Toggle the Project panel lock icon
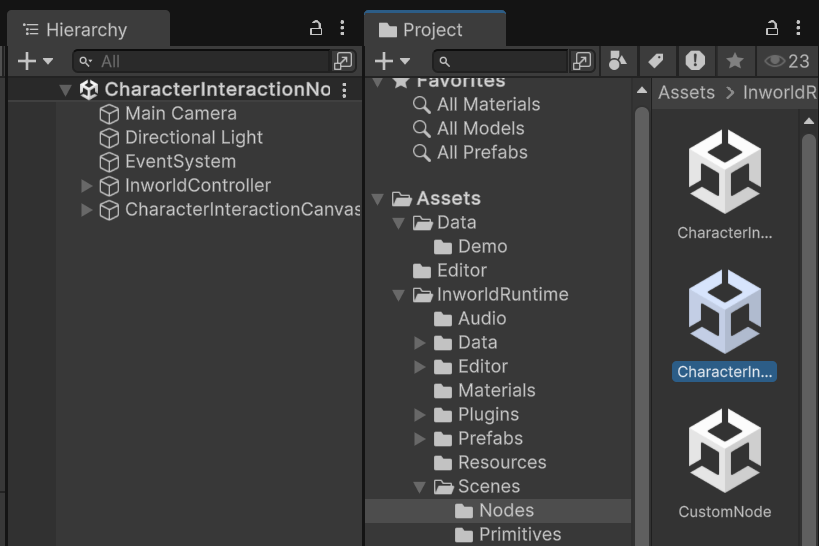 pyautogui.click(x=771, y=28)
